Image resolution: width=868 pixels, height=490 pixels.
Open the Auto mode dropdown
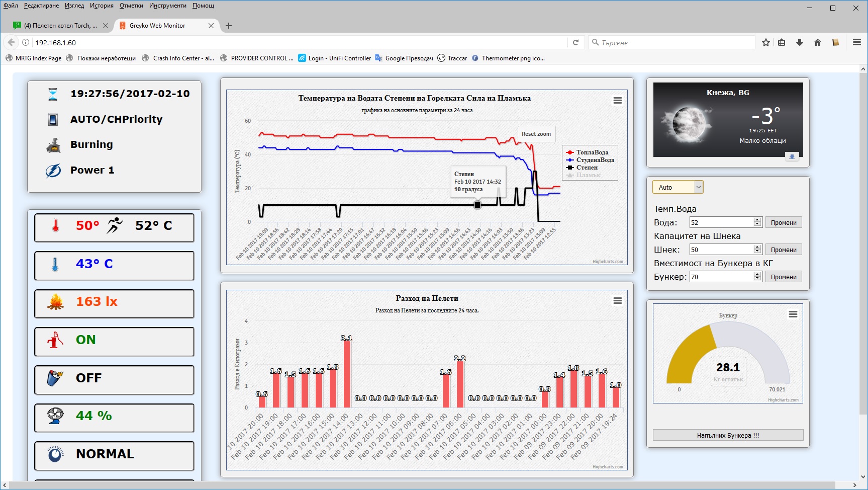(677, 187)
